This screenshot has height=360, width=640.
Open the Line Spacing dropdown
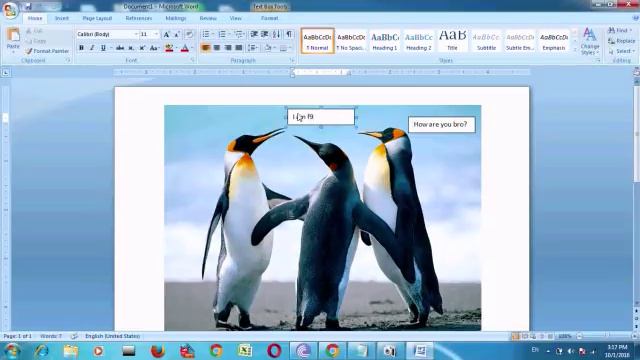(x=253, y=48)
